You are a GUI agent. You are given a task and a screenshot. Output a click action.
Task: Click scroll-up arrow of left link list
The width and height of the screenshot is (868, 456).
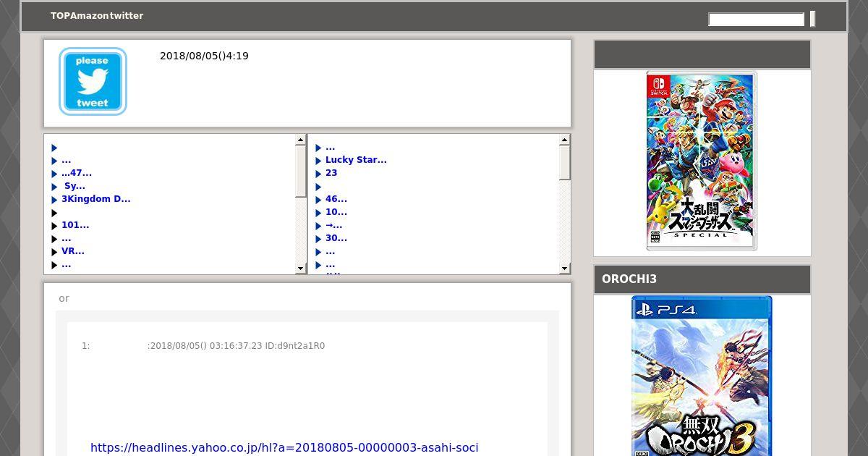tap(301, 140)
